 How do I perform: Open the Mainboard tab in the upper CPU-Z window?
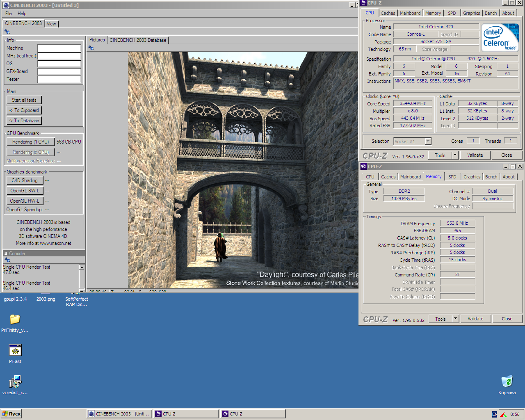pos(410,13)
